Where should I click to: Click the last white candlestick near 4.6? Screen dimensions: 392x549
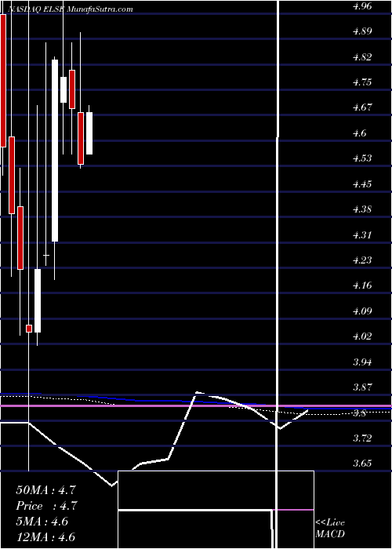pyautogui.click(x=89, y=133)
